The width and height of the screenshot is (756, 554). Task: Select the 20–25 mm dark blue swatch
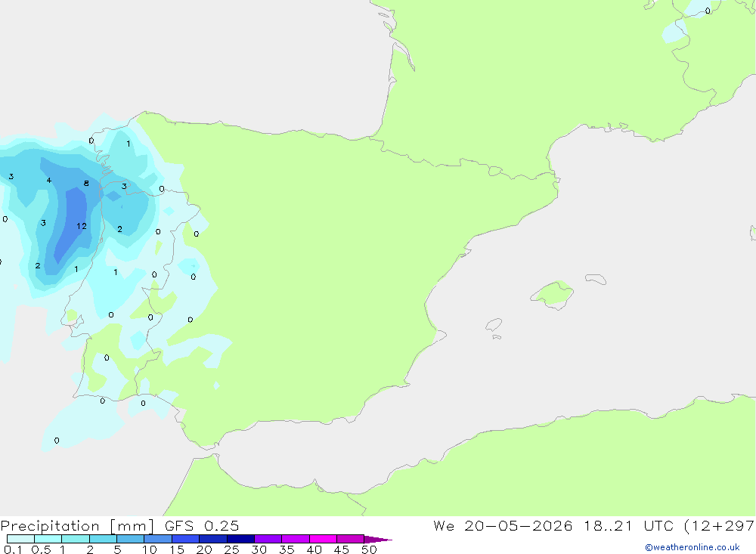[212, 539]
